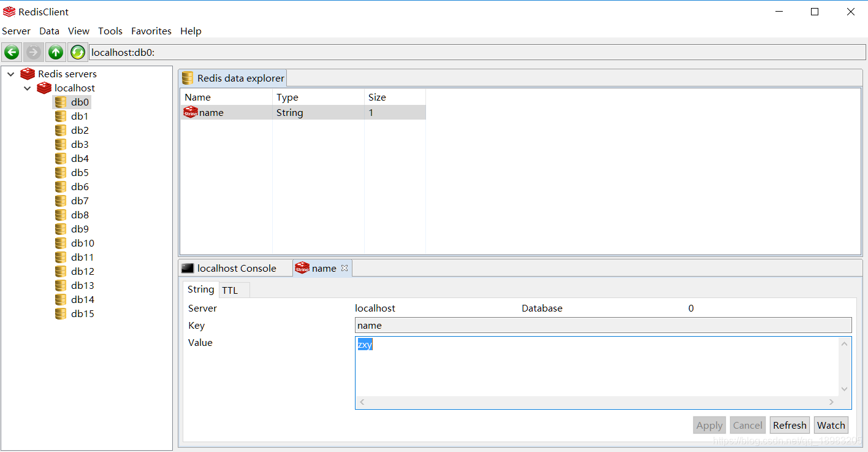The height and width of the screenshot is (452, 868).
Task: Select db7 database icon in tree
Action: 61,201
